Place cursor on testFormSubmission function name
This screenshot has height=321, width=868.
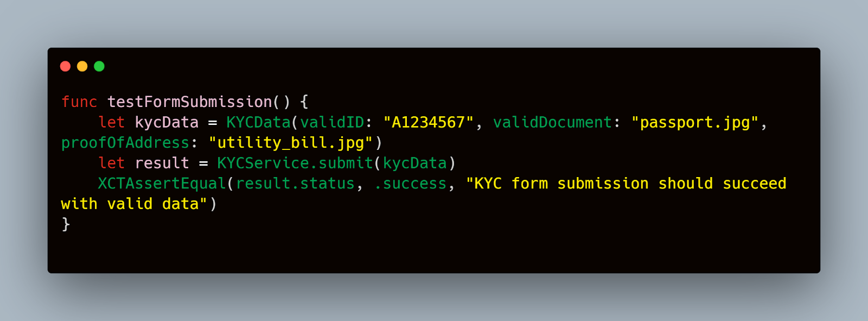pos(189,102)
